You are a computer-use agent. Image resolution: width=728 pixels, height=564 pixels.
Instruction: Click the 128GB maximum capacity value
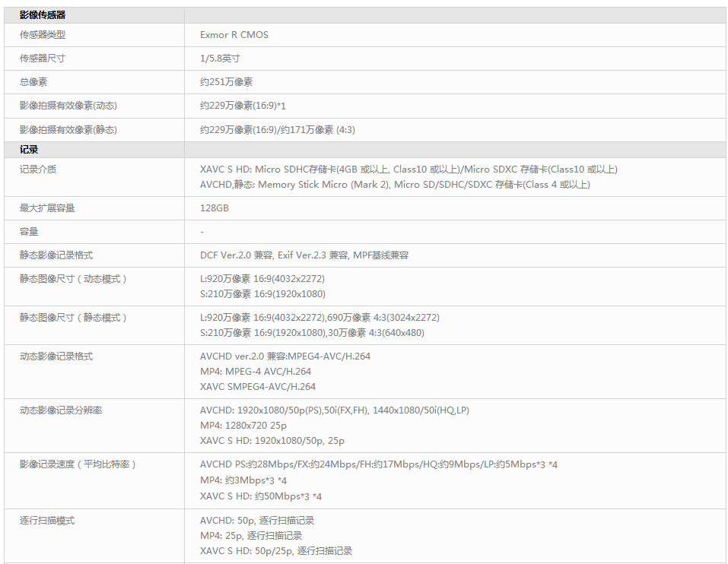[214, 208]
